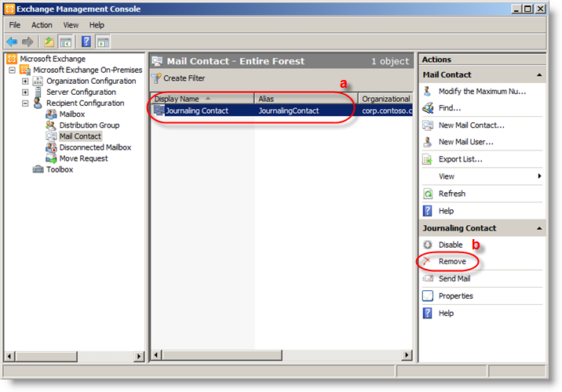Click the Distribution Group node icon
The width and height of the screenshot is (562, 392).
[51, 125]
